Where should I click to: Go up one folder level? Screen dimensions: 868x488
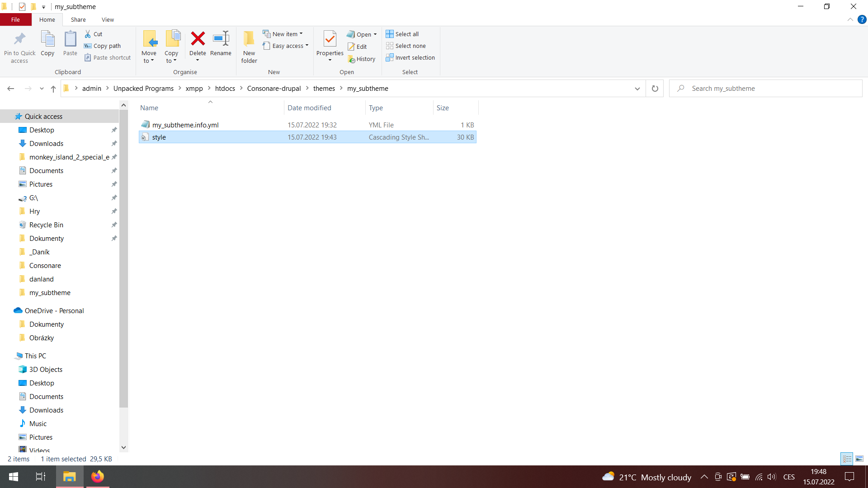53,89
